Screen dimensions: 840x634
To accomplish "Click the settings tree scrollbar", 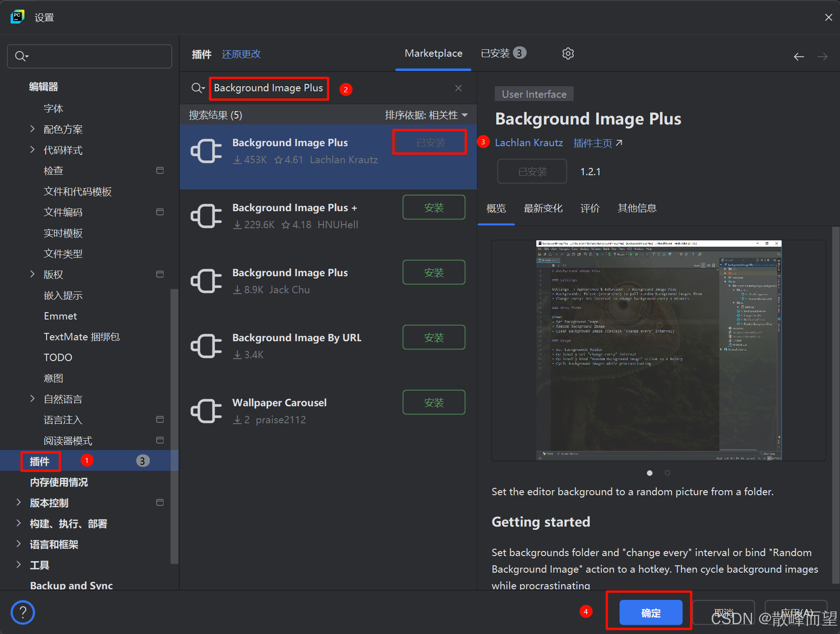I will coord(174,427).
